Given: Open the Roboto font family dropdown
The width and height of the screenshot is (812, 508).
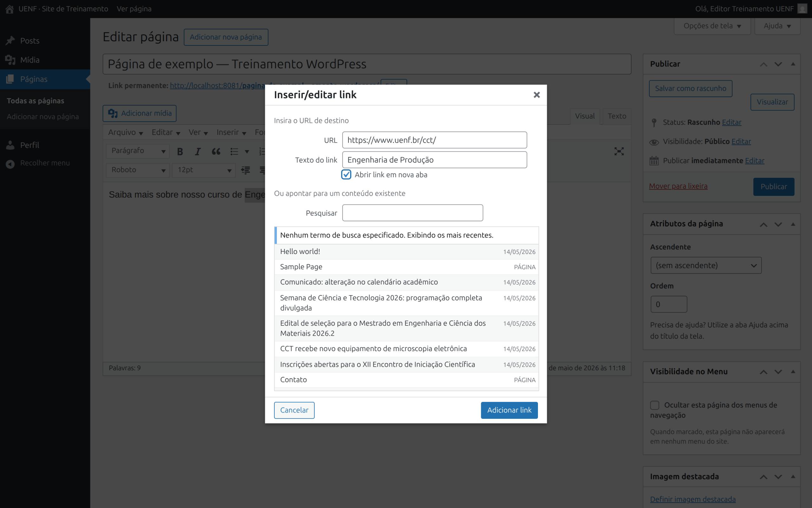Looking at the screenshot, I should (138, 170).
